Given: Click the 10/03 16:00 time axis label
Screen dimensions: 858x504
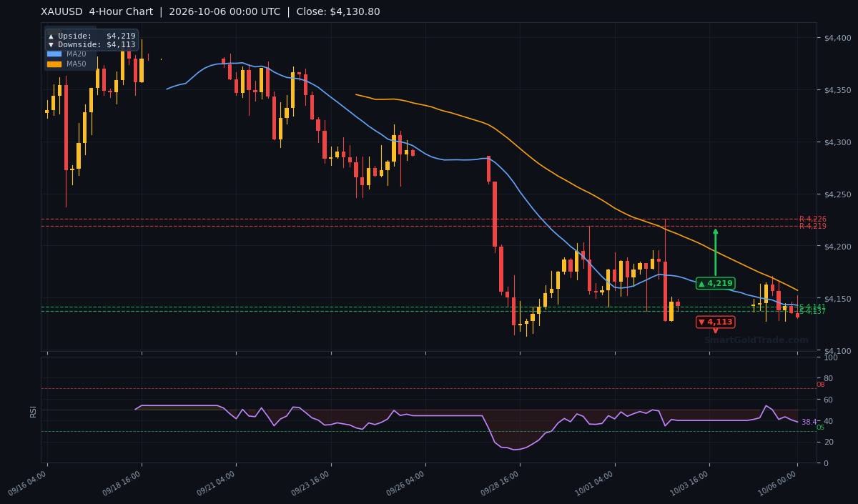Looking at the screenshot, I should pyautogui.click(x=688, y=484).
